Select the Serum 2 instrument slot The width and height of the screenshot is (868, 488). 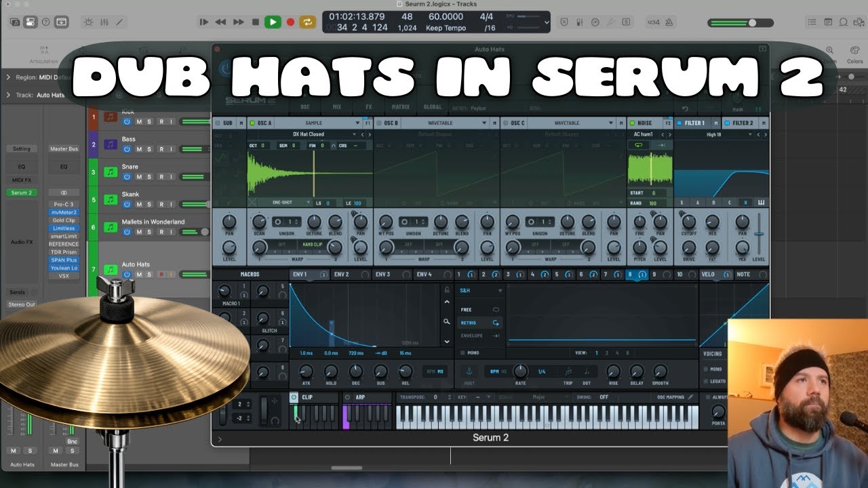(x=22, y=192)
